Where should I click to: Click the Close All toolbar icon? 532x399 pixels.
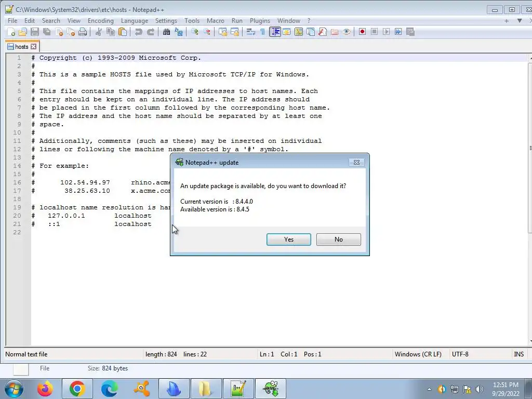(x=71, y=32)
